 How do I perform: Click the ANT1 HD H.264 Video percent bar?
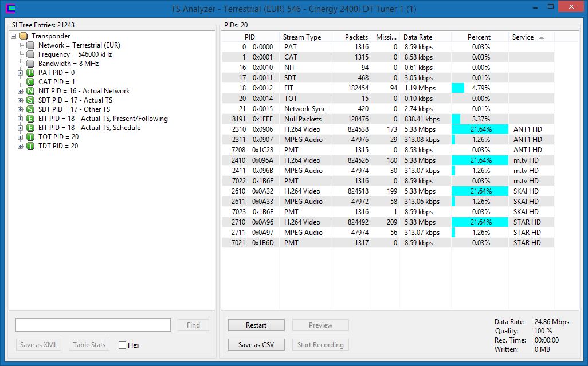tap(480, 129)
